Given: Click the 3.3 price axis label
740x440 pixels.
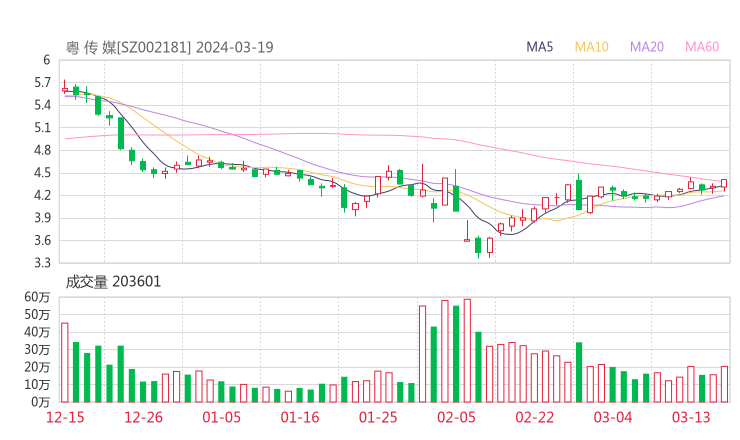Looking at the screenshot, I should (x=42, y=262).
